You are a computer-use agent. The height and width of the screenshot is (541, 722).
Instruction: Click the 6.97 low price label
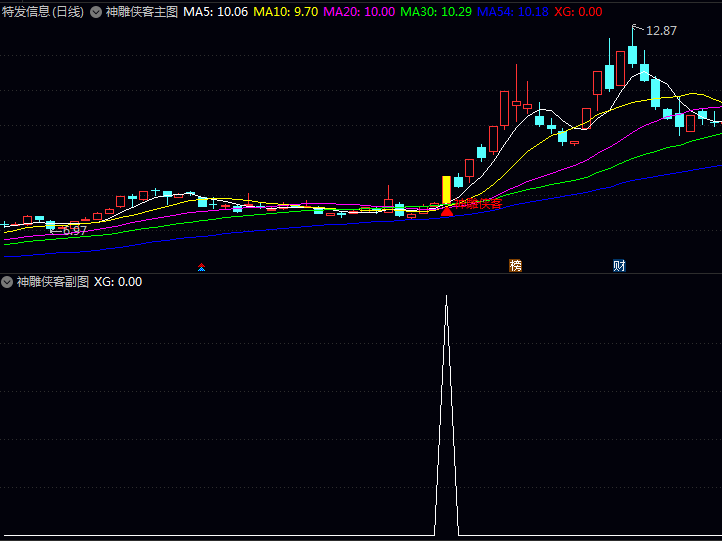tap(73, 231)
